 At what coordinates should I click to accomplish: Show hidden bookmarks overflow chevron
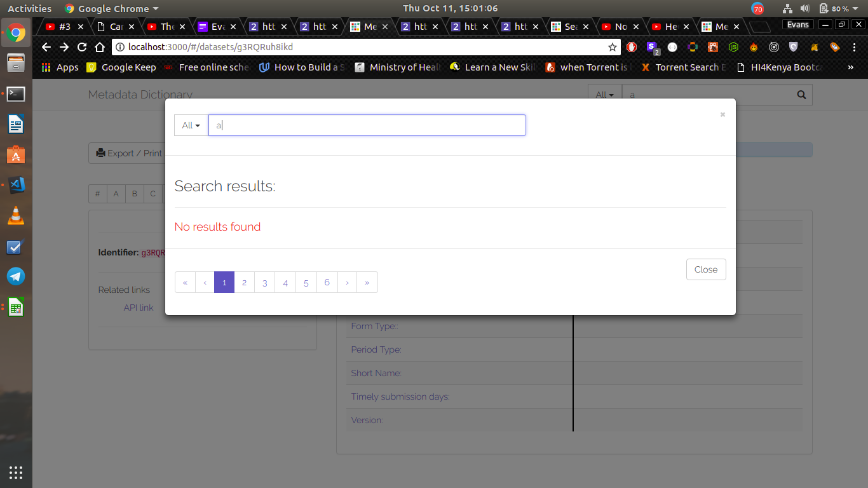[x=851, y=67]
